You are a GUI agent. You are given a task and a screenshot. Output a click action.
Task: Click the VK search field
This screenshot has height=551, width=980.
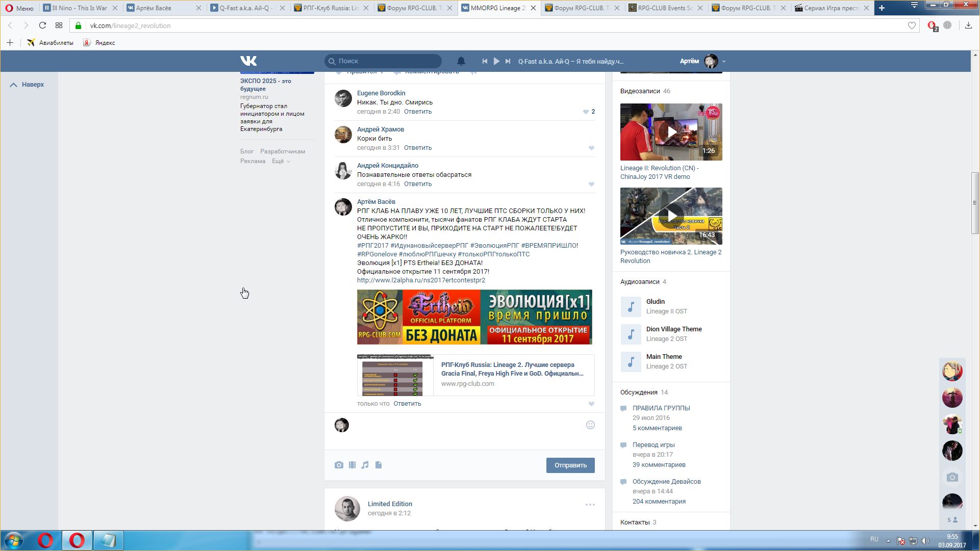click(383, 61)
